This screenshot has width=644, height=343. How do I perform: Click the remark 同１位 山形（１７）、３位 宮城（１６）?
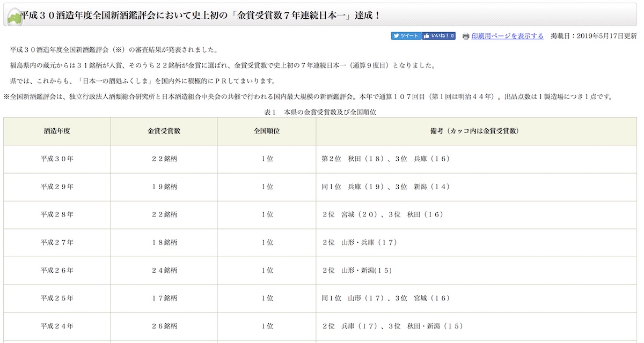click(x=385, y=299)
